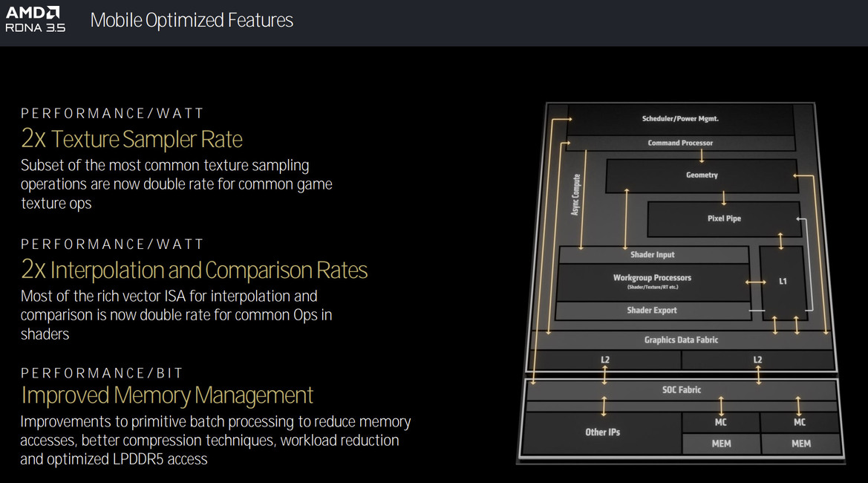This screenshot has height=483, width=868.
Task: Select the Scheduler/Power Mgmt. block
Action: [680, 119]
